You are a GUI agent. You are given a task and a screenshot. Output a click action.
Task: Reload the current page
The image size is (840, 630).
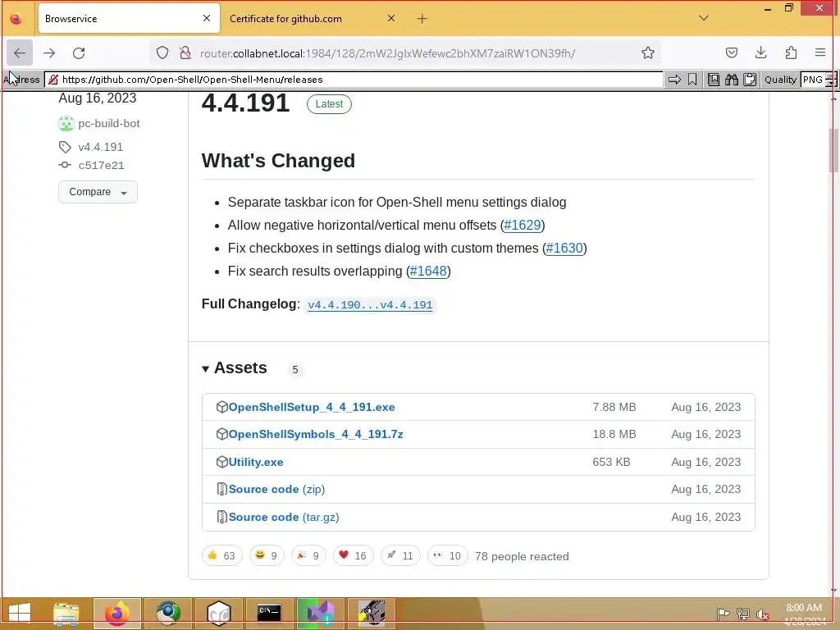coord(79,53)
